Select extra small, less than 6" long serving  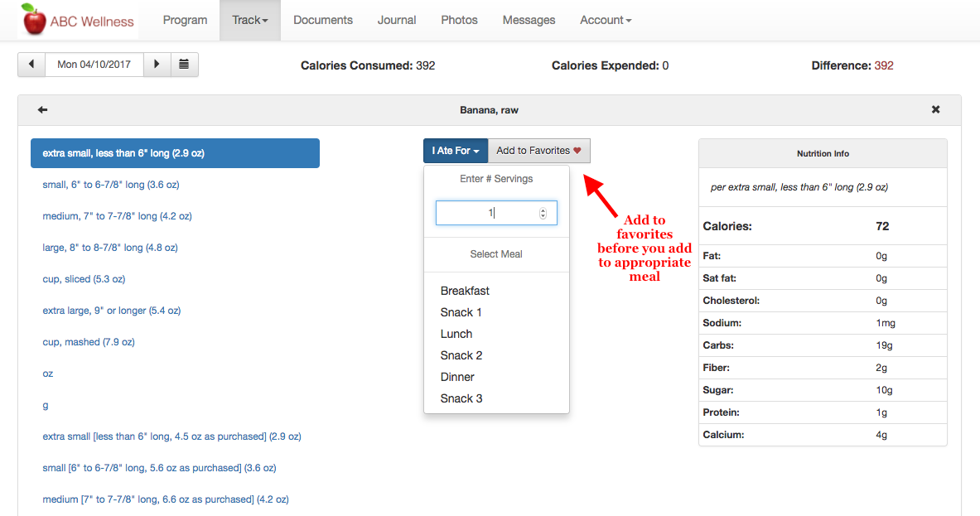click(x=175, y=153)
